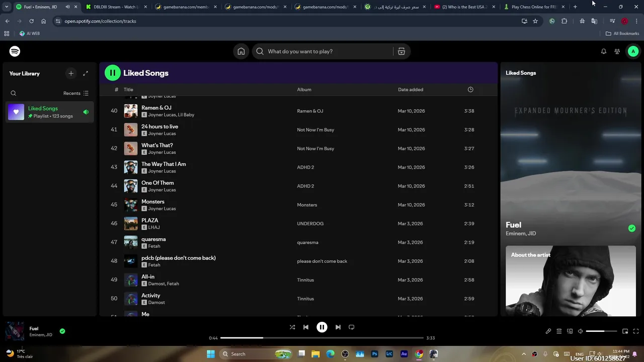
Task: Toggle repeat mode
Action: (x=352, y=327)
